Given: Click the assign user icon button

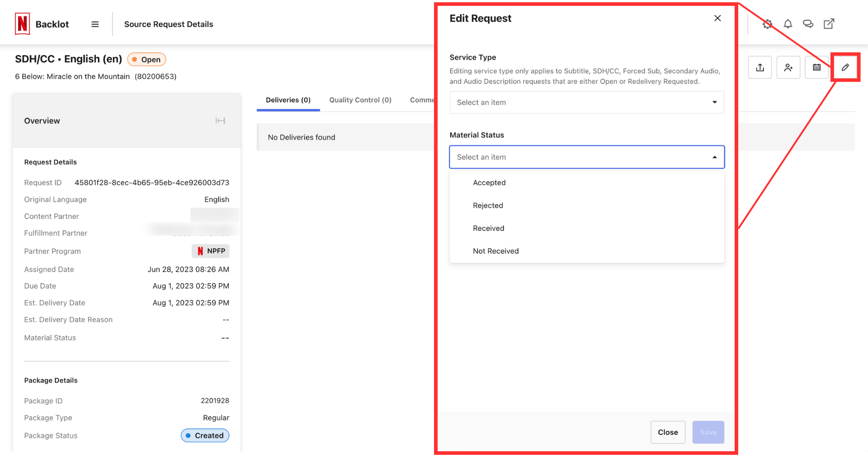Looking at the screenshot, I should tap(788, 67).
